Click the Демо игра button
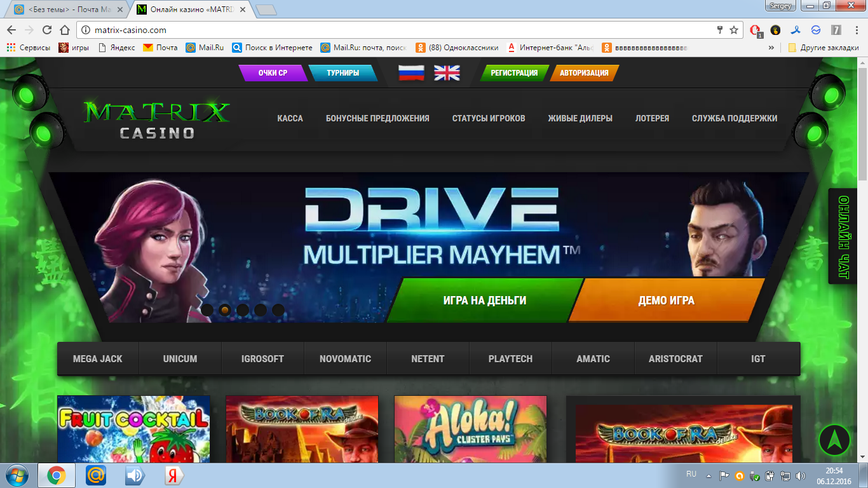 (x=667, y=301)
